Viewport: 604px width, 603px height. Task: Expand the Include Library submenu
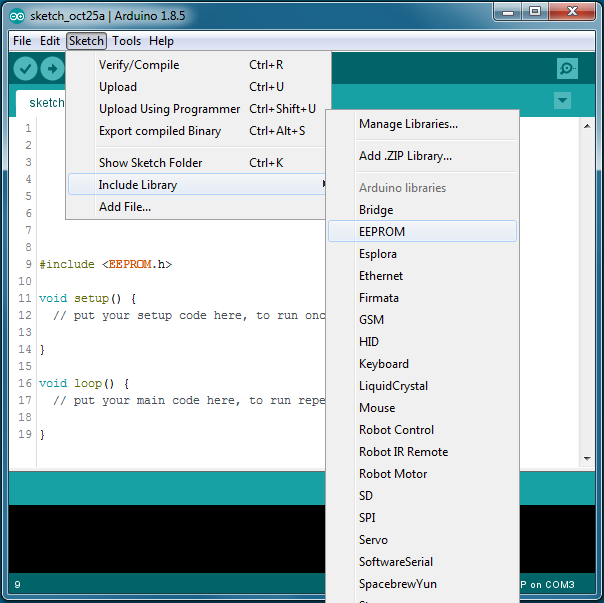click(197, 184)
